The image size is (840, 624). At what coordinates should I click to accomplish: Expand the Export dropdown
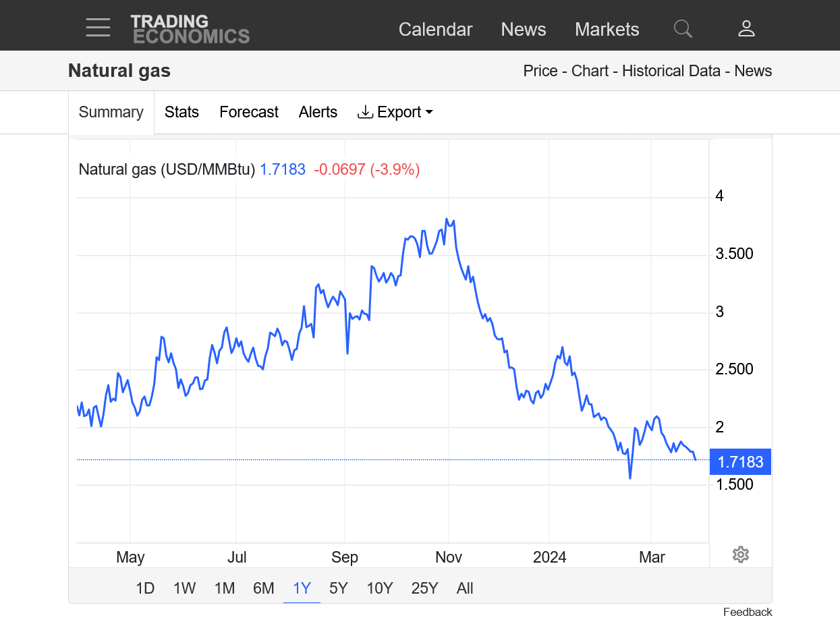click(395, 112)
